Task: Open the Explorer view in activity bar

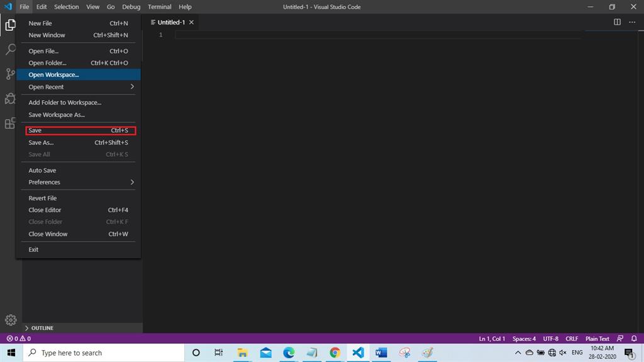Action: click(x=10, y=25)
